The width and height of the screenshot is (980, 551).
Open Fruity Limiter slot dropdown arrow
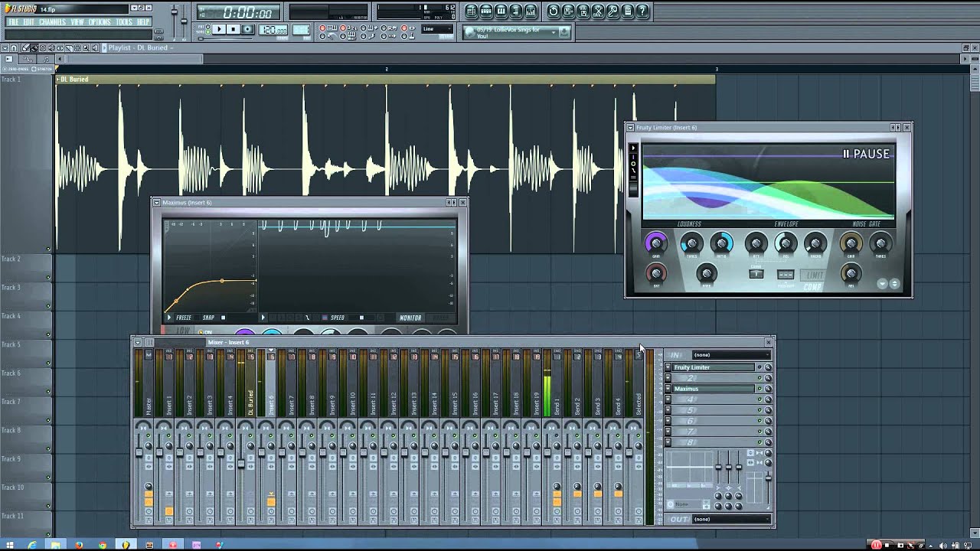click(x=668, y=367)
